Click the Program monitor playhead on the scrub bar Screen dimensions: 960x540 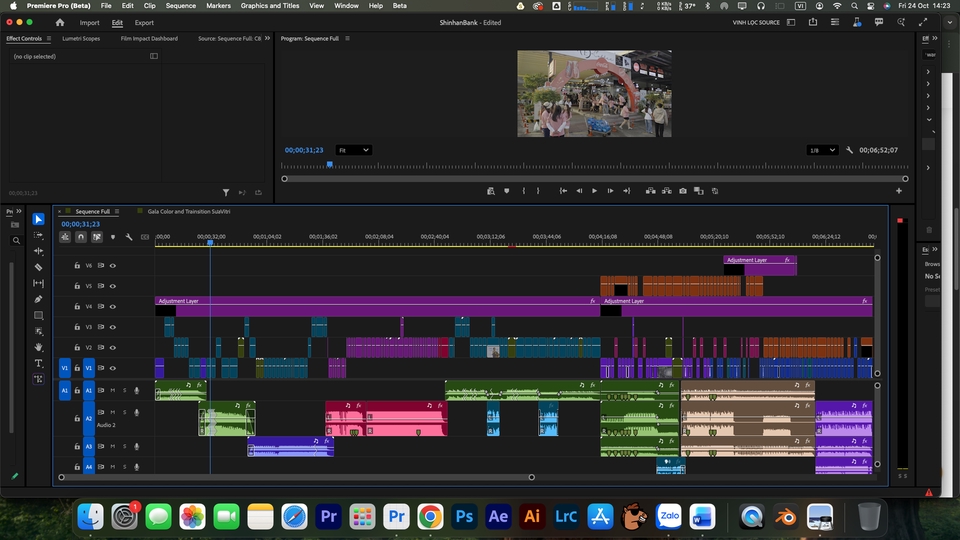click(x=329, y=164)
